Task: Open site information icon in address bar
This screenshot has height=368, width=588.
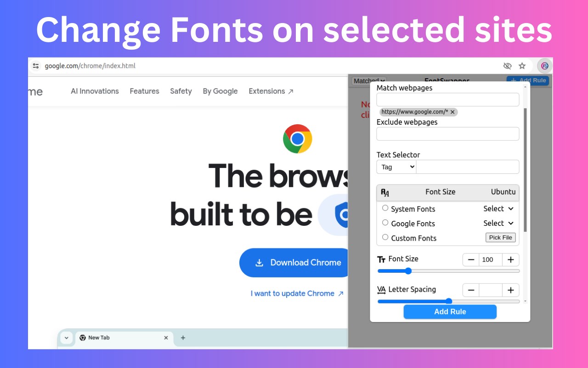Action: tap(36, 66)
